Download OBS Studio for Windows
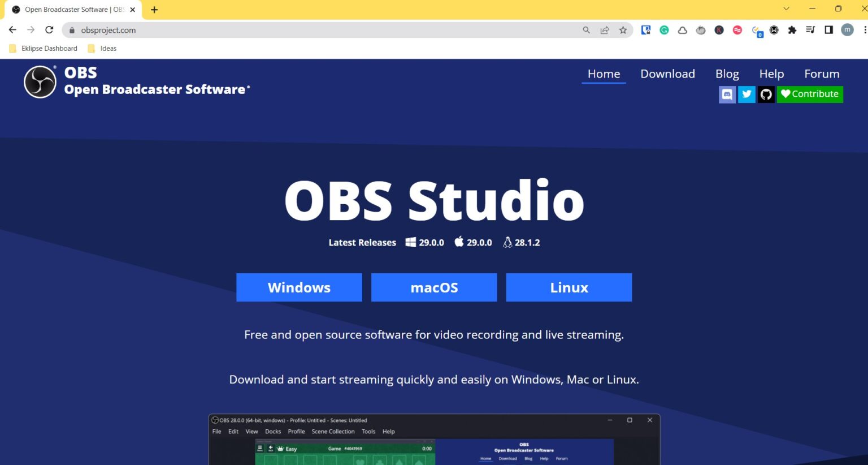The height and width of the screenshot is (465, 868). (299, 287)
